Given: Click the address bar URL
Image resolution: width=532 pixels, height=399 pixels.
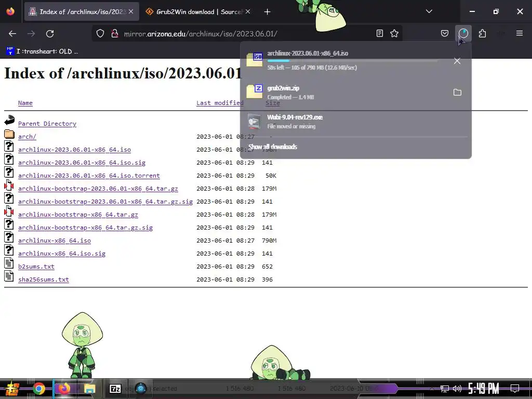Looking at the screenshot, I should click(200, 34).
